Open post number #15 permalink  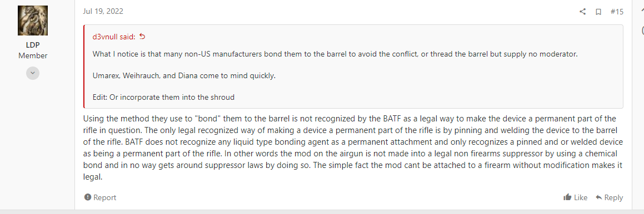pos(616,12)
